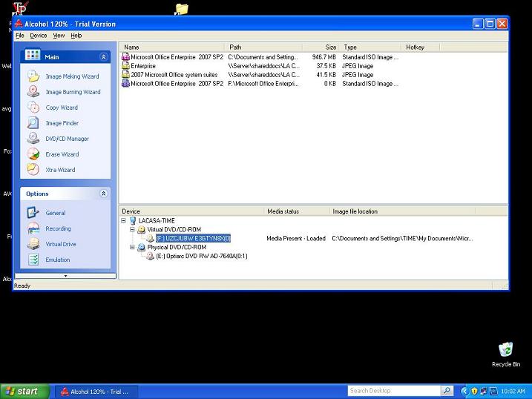Click the 'Media Present - Loaded' status text

coord(296,238)
